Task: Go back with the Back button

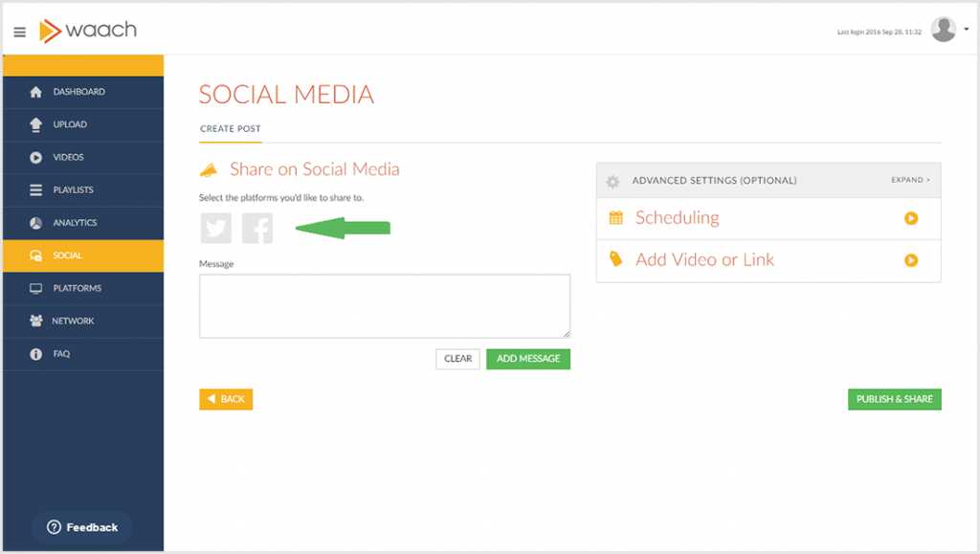Action: [226, 399]
